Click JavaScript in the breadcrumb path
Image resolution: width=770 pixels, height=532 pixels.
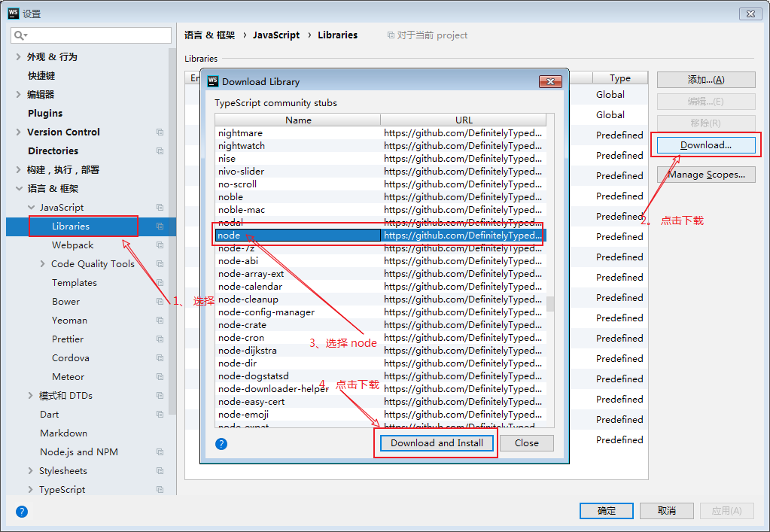click(x=276, y=35)
